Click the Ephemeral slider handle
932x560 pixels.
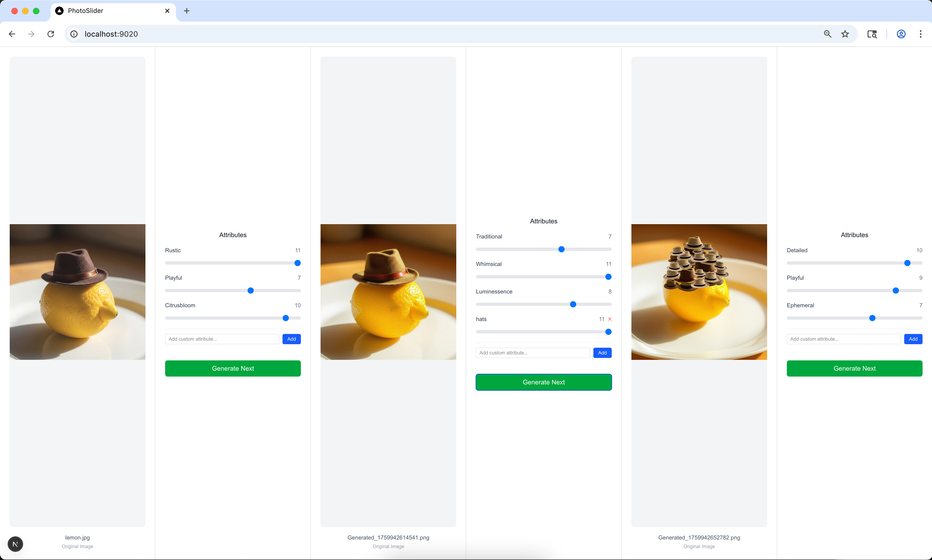[872, 318]
